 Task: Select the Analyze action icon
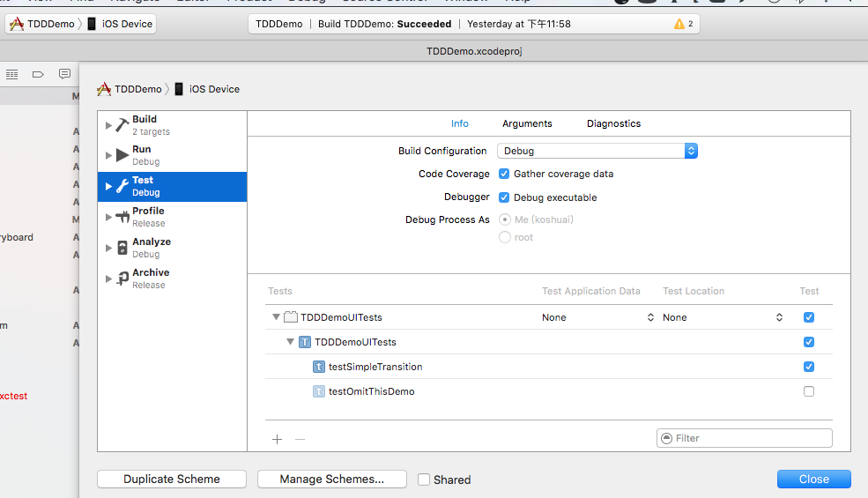pyautogui.click(x=122, y=248)
